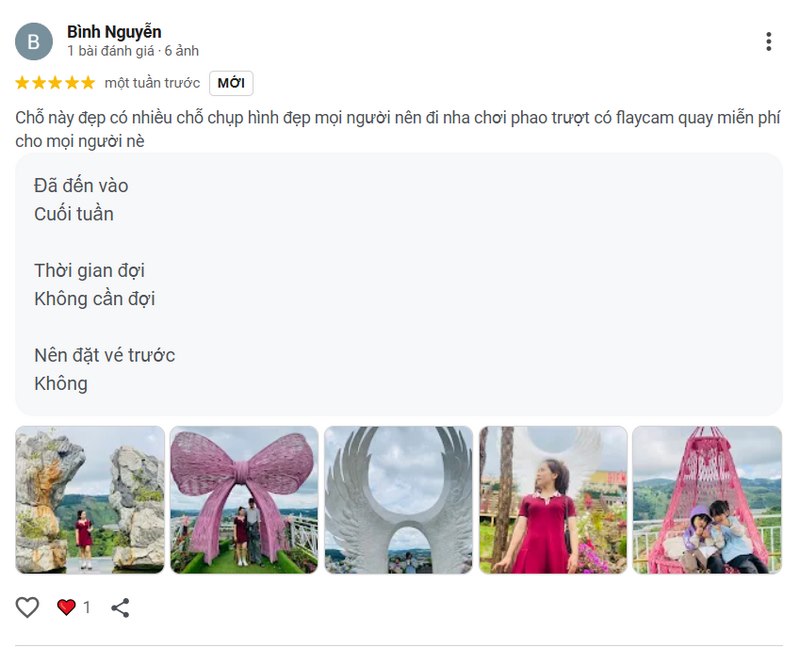This screenshot has width=800, height=648.
Task: Open the woman in red dress photo
Action: [553, 500]
